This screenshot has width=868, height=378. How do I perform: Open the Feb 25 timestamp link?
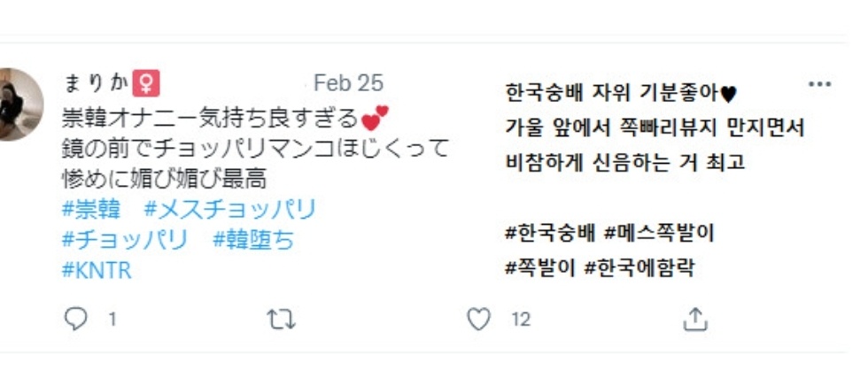pos(348,83)
